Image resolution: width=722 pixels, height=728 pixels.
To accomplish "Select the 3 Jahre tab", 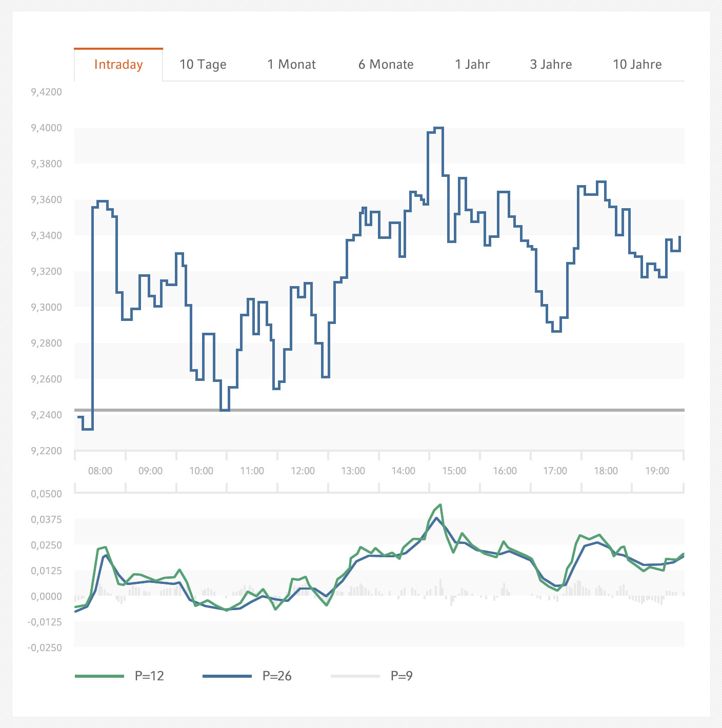I will (551, 65).
